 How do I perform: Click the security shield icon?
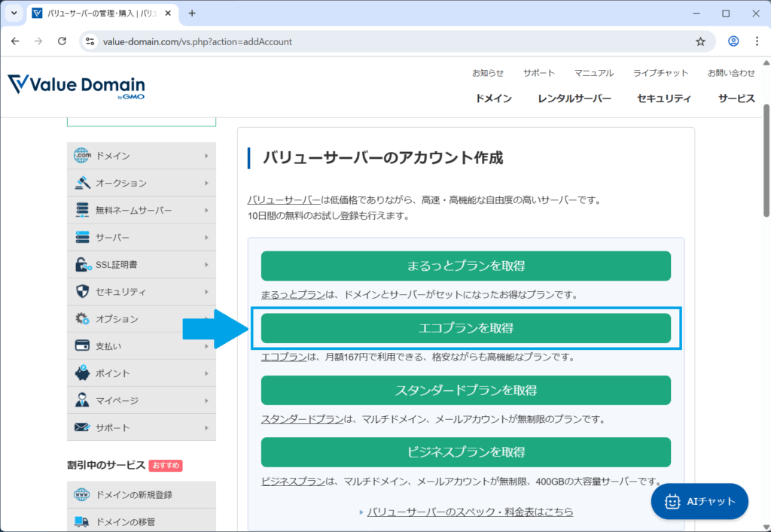pyautogui.click(x=81, y=292)
